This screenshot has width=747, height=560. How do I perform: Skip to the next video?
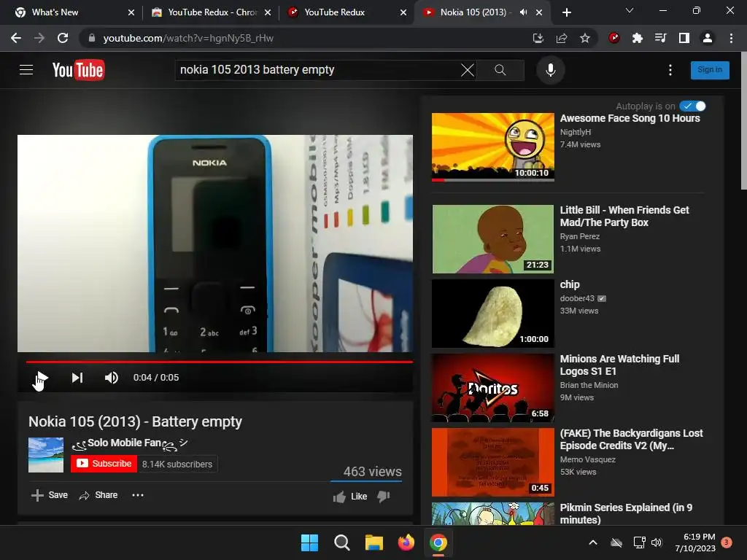click(77, 378)
